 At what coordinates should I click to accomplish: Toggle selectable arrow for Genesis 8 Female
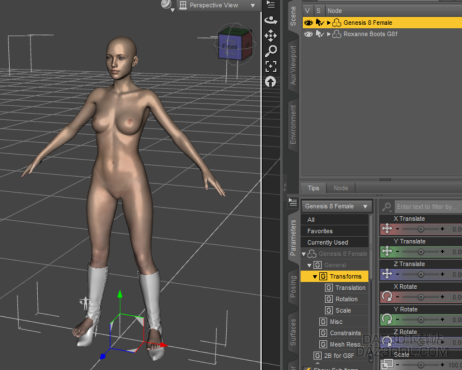pos(320,23)
